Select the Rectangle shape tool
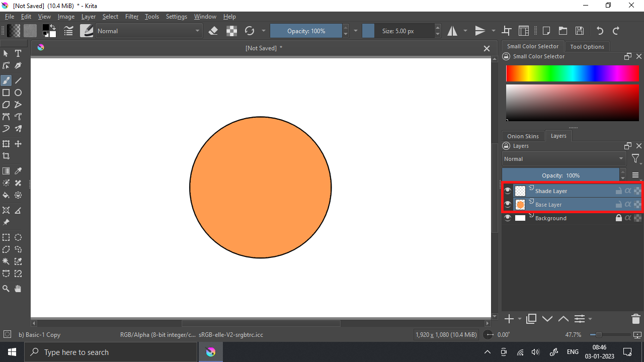The image size is (644, 362). 6,93
